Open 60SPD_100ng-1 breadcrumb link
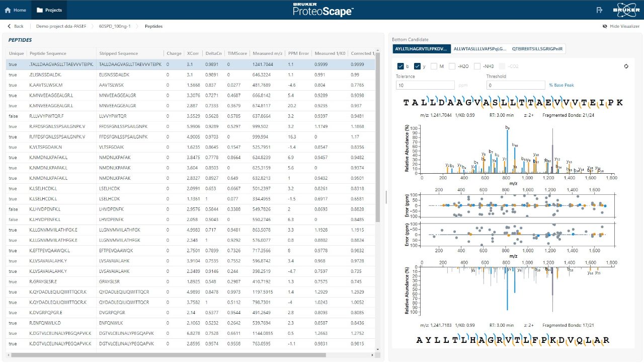Viewport: 644px width, 363px height. pos(115,26)
